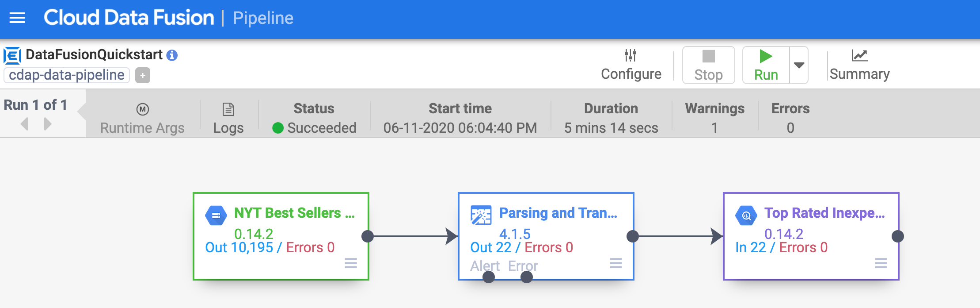This screenshot has width=980, height=308.
Task: Open the pipeline Summary chart
Action: click(x=859, y=65)
